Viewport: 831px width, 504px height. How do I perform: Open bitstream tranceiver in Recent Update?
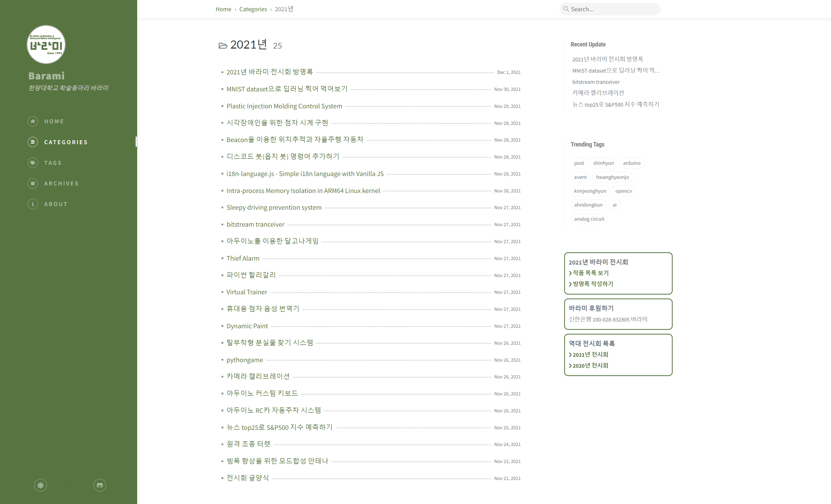(x=596, y=82)
